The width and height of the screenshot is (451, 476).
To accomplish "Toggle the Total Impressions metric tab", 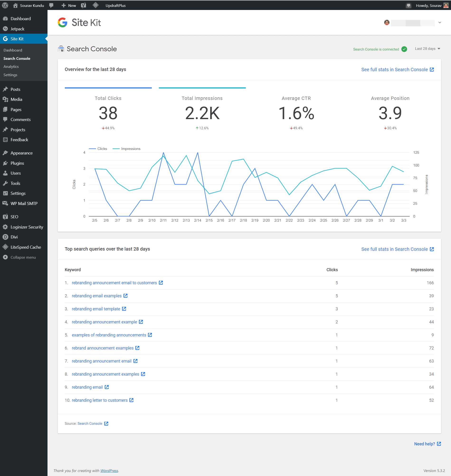I will [202, 110].
